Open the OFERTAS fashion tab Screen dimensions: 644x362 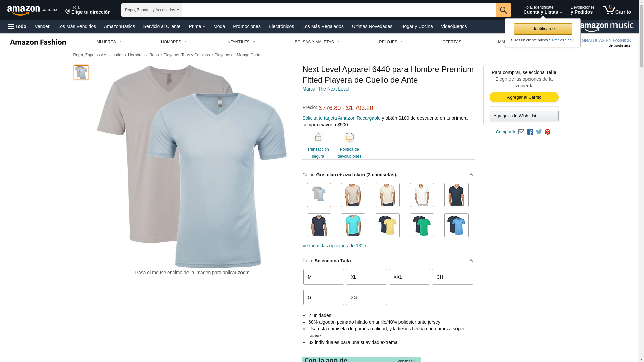pos(452,42)
